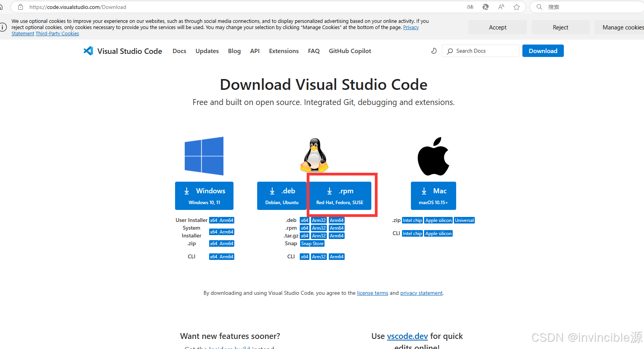Click the Visual Studio Code logo icon

(x=88, y=51)
